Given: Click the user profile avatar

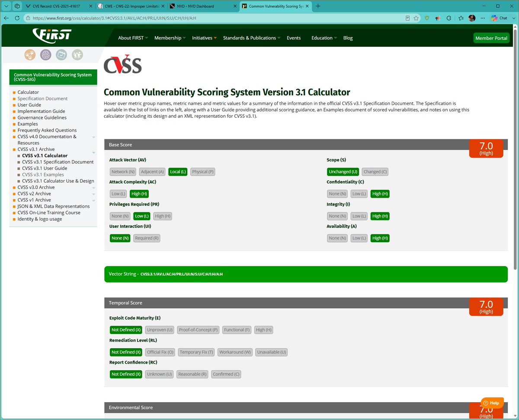Looking at the screenshot, I should [472, 18].
